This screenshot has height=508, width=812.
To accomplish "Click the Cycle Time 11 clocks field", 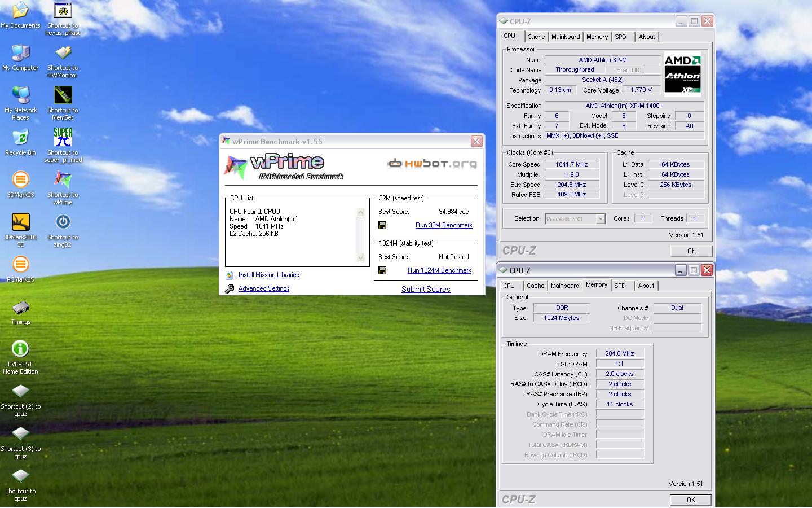I will (620, 404).
